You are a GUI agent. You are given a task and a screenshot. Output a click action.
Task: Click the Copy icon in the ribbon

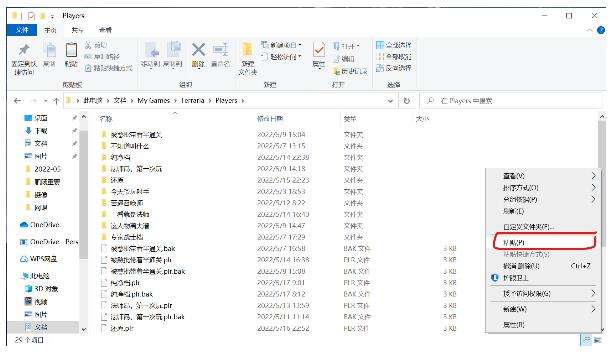[50, 51]
